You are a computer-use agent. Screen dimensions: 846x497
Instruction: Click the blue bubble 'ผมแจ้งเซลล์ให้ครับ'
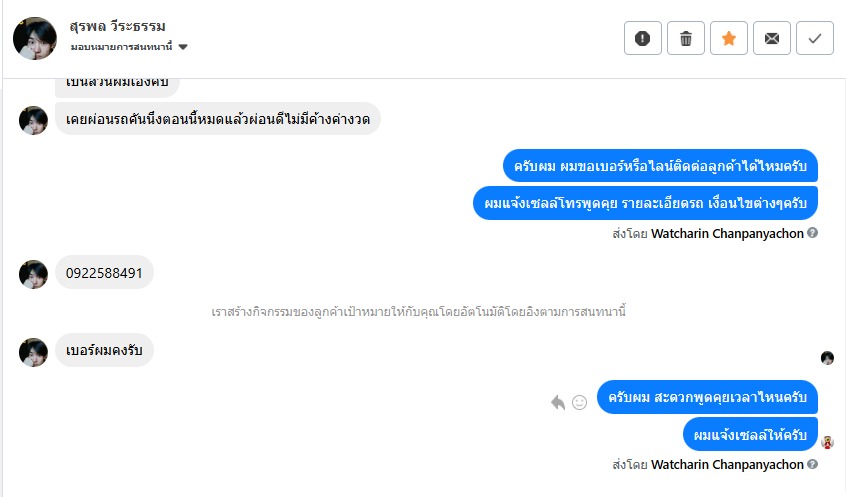[x=750, y=435]
